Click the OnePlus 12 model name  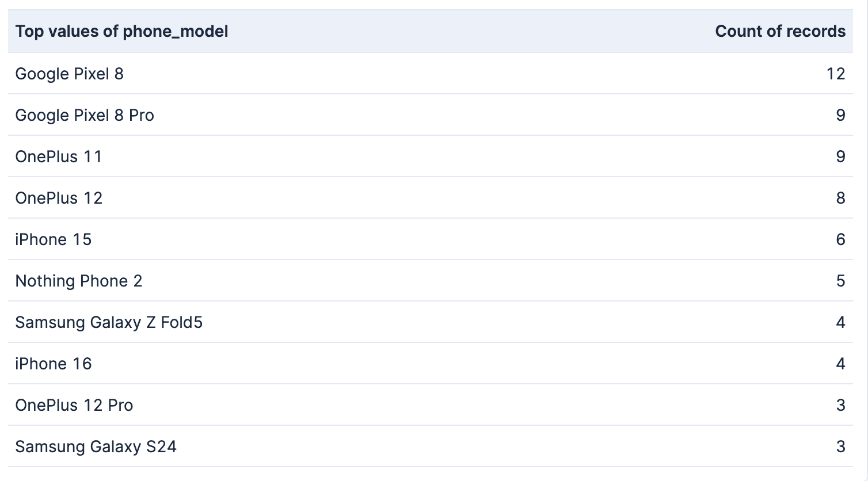[x=59, y=198]
